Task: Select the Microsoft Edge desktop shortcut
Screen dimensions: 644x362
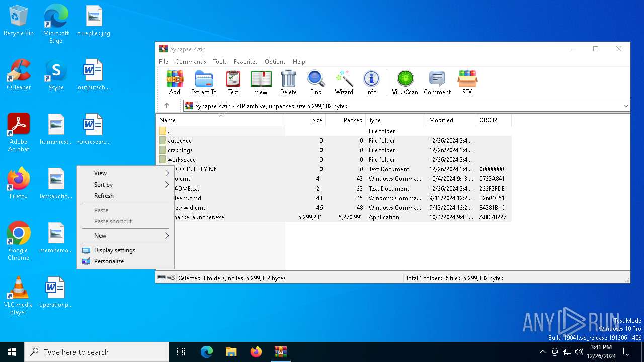Action: coord(56,24)
